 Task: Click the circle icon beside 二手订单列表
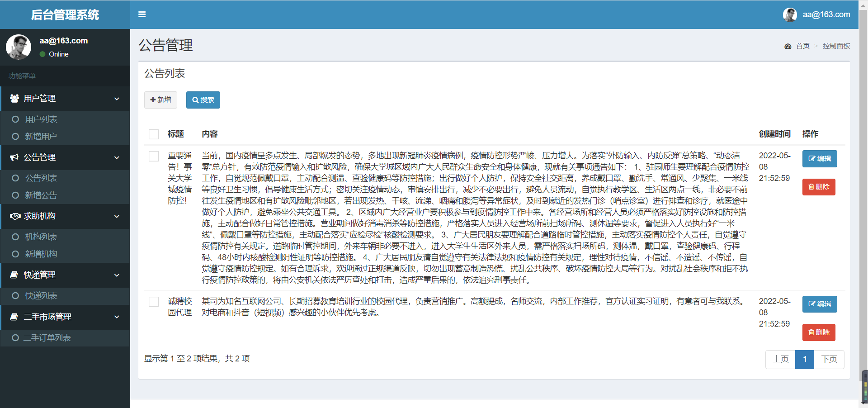point(15,338)
